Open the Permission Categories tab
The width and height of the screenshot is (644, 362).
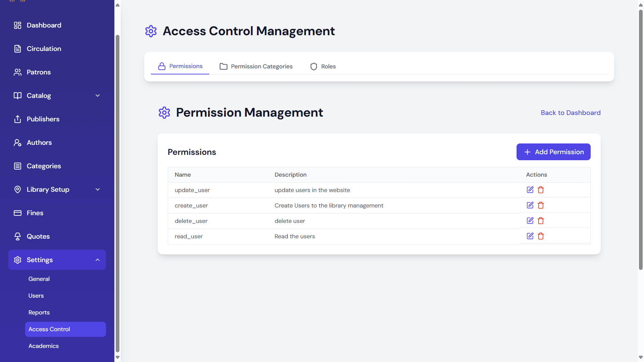256,66
